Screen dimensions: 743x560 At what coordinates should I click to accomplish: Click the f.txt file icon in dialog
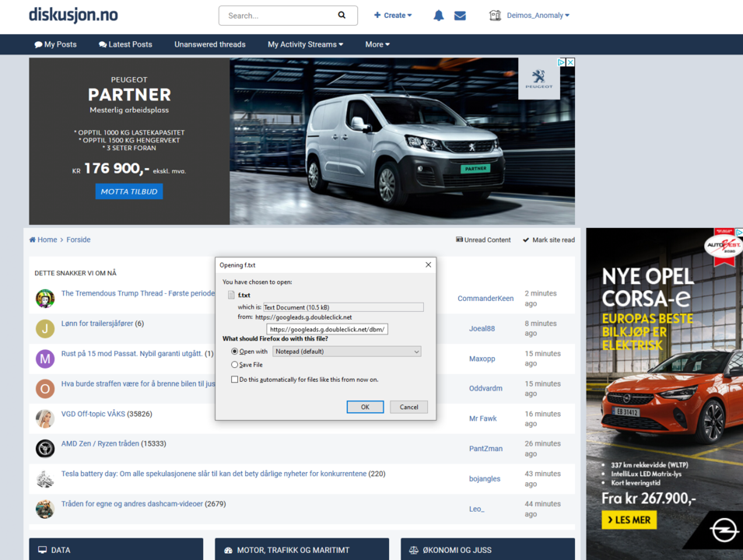point(231,295)
